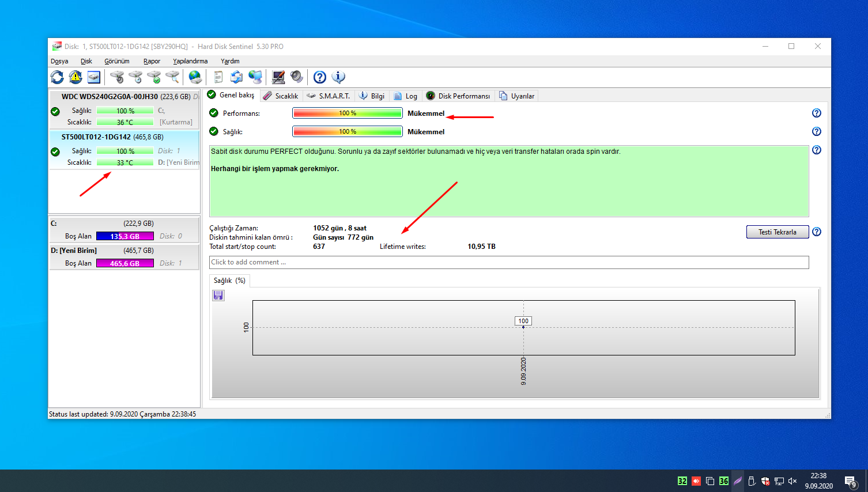Click the C: free space 135,3 GB bar

(125, 236)
